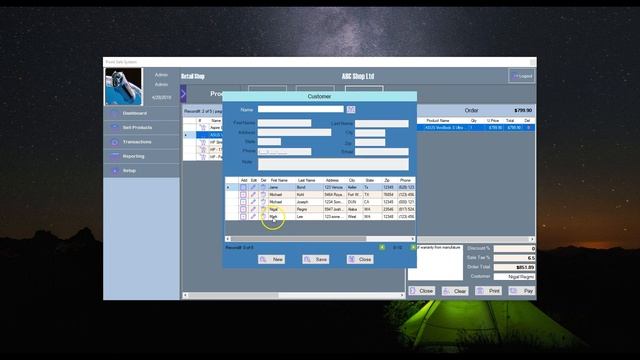Collapse sidebar with the purple chevron arrow

click(x=183, y=94)
